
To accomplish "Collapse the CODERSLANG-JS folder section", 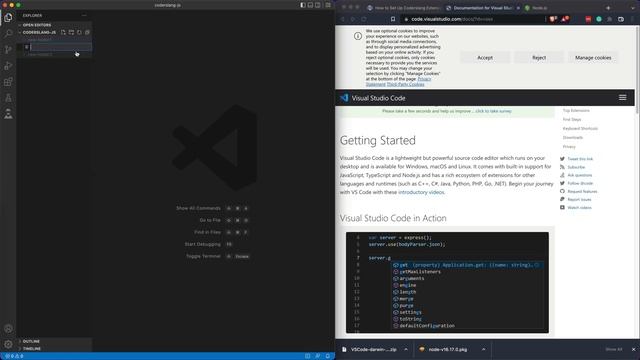I will [38, 32].
